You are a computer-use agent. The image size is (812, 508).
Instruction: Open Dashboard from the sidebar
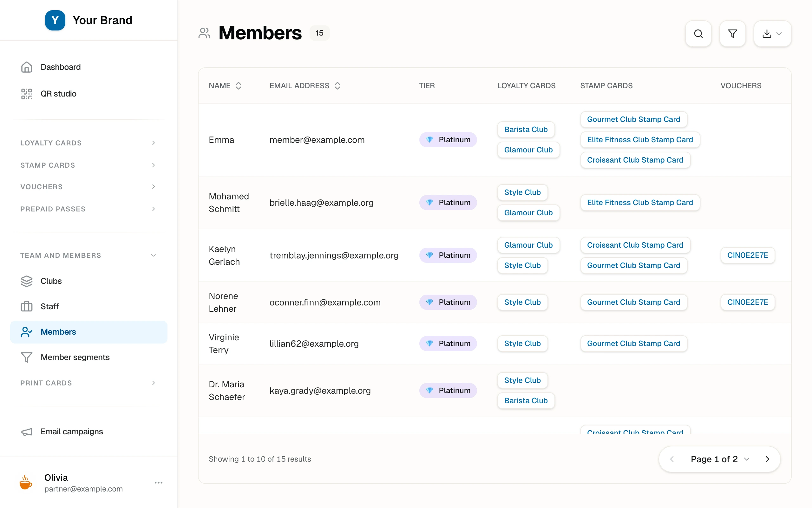pyautogui.click(x=88, y=67)
